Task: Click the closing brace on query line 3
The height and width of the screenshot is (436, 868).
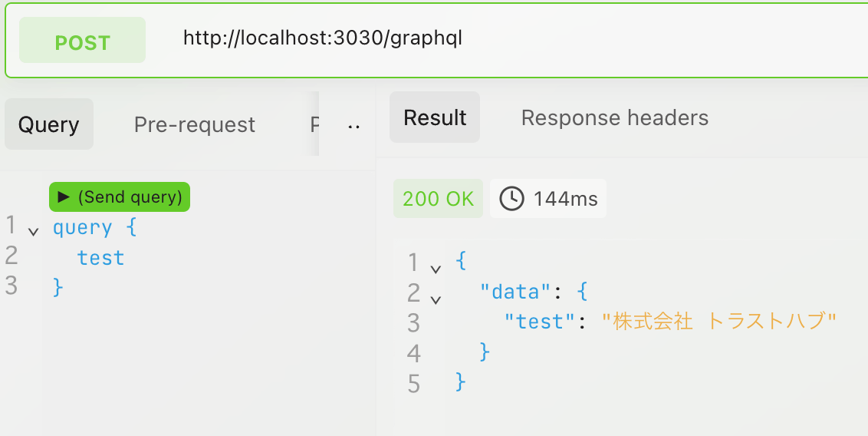Action: coord(58,288)
